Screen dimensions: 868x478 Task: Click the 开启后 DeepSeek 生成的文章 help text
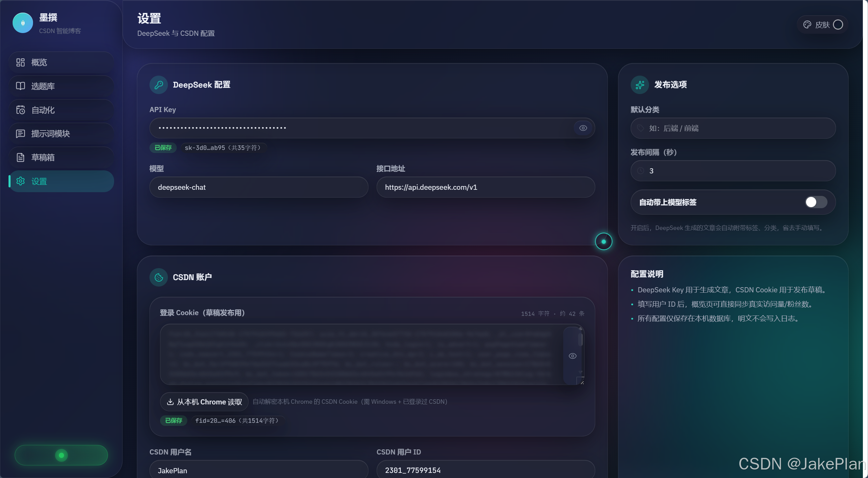click(728, 228)
